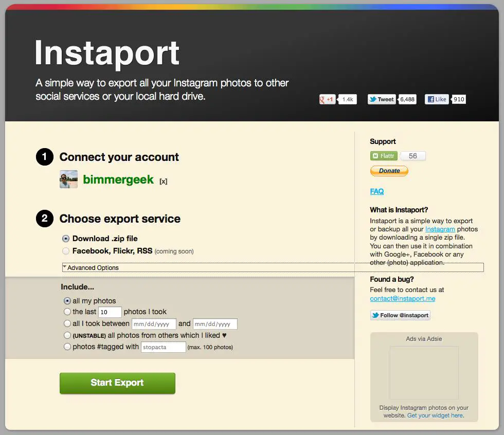Click the bimmergeek profile avatar
Image resolution: width=504 pixels, height=435 pixels.
68,179
